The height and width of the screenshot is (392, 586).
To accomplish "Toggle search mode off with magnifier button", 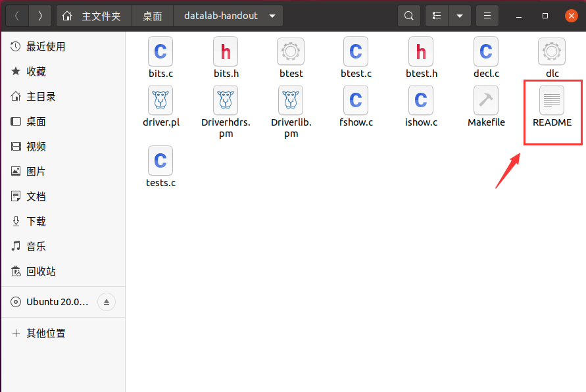I will (x=408, y=15).
